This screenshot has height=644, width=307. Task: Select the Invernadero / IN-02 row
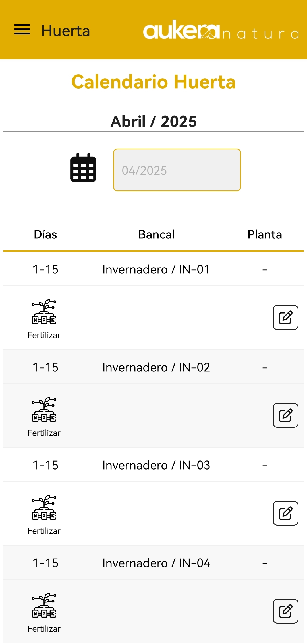point(156,367)
